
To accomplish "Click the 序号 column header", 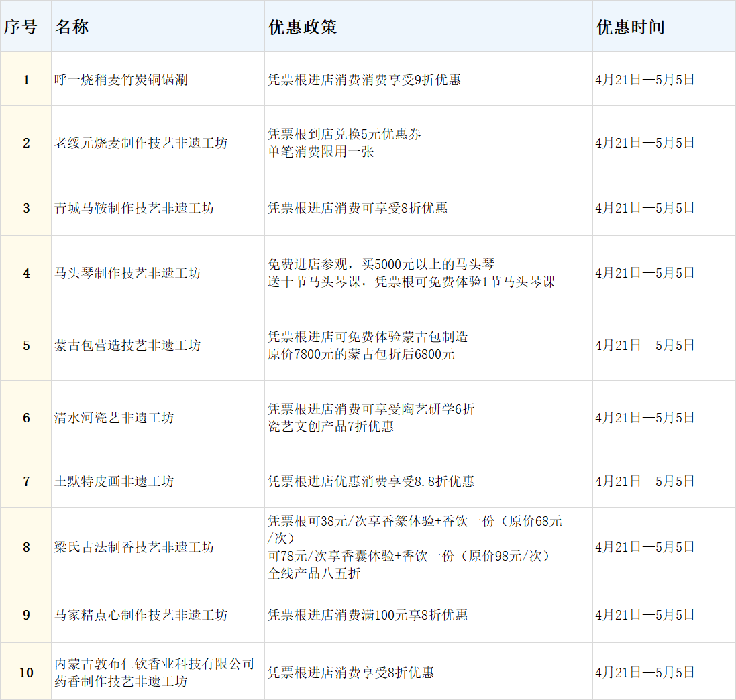I will [20, 27].
